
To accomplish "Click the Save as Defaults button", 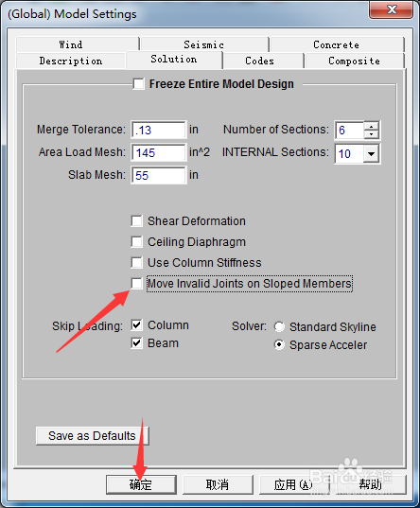I will point(93,436).
